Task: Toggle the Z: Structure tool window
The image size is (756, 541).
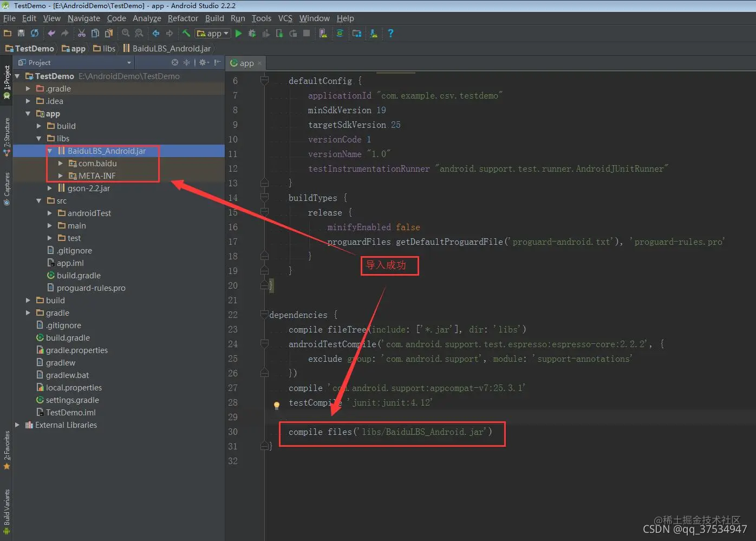Action: [x=6, y=137]
